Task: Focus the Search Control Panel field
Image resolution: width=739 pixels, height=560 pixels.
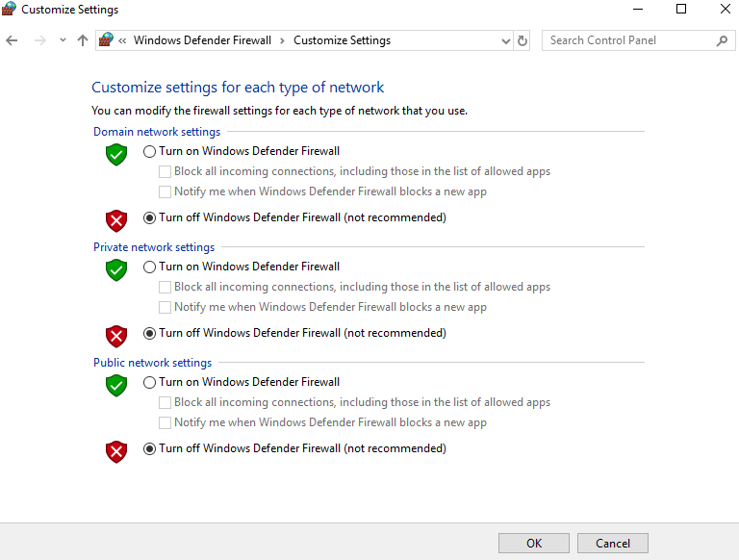Action: (630, 40)
